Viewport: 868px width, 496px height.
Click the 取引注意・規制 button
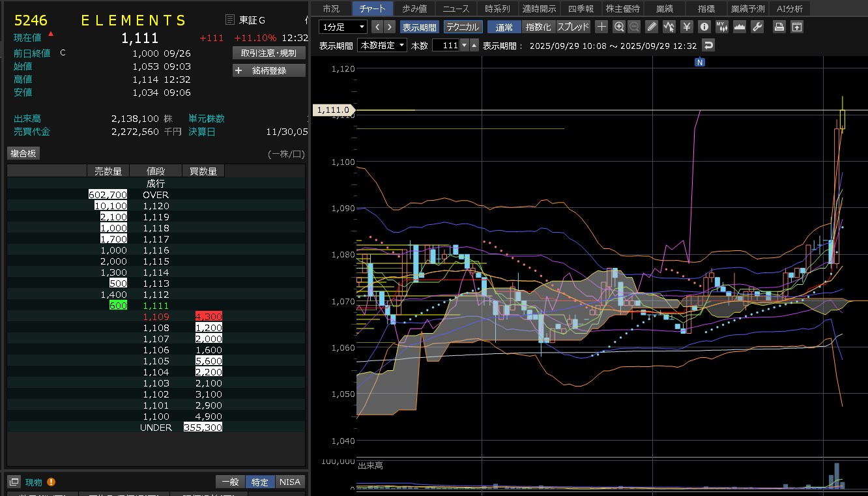(x=268, y=53)
